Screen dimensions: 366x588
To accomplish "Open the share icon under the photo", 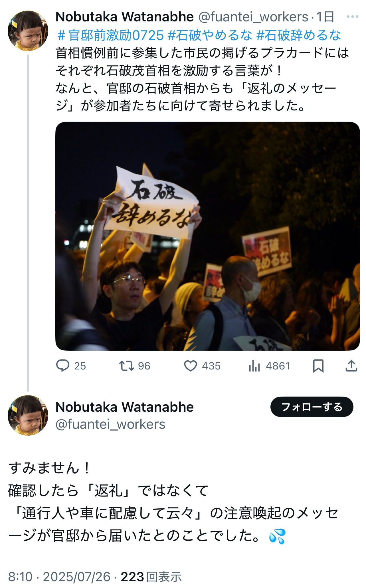I will point(351,366).
